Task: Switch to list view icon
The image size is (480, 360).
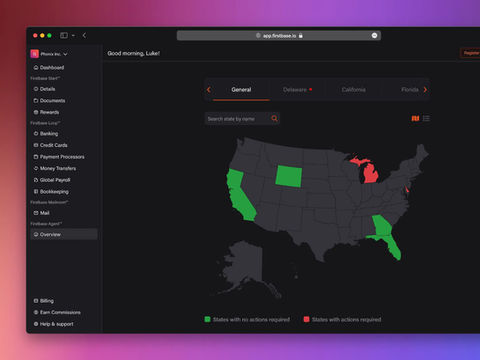Action: click(426, 118)
